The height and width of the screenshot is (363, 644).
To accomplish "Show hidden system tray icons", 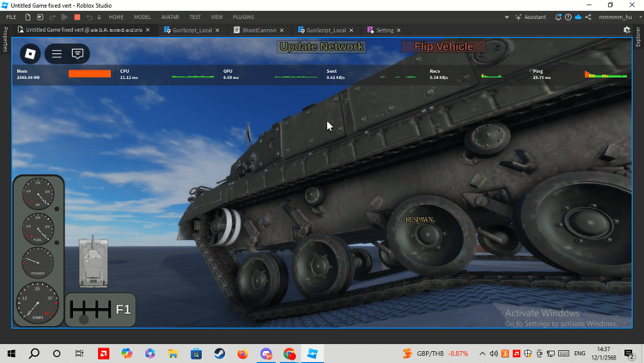I will pyautogui.click(x=483, y=354).
